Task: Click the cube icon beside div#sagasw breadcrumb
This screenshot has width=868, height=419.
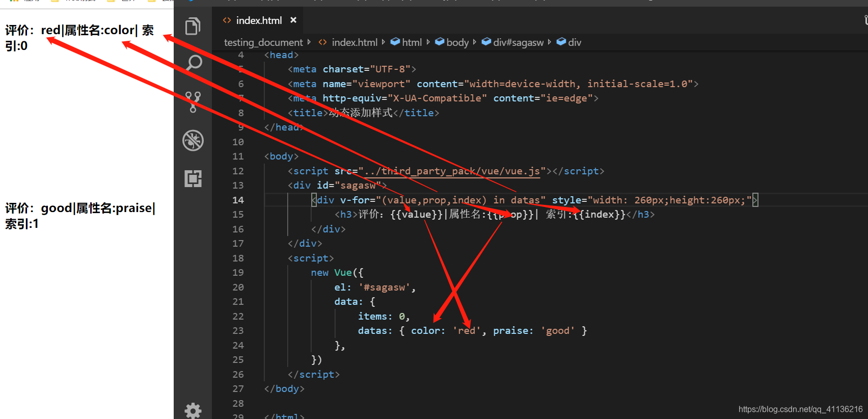Action: (486, 42)
